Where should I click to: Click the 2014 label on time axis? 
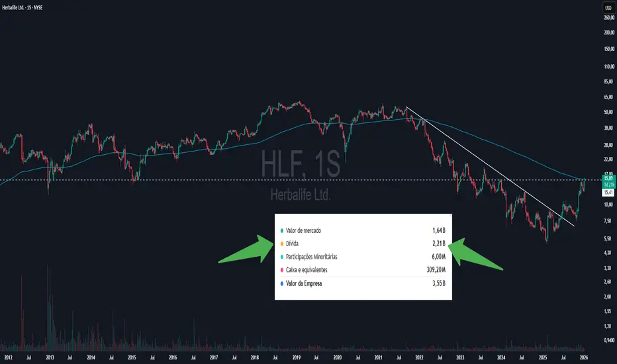(x=91, y=357)
